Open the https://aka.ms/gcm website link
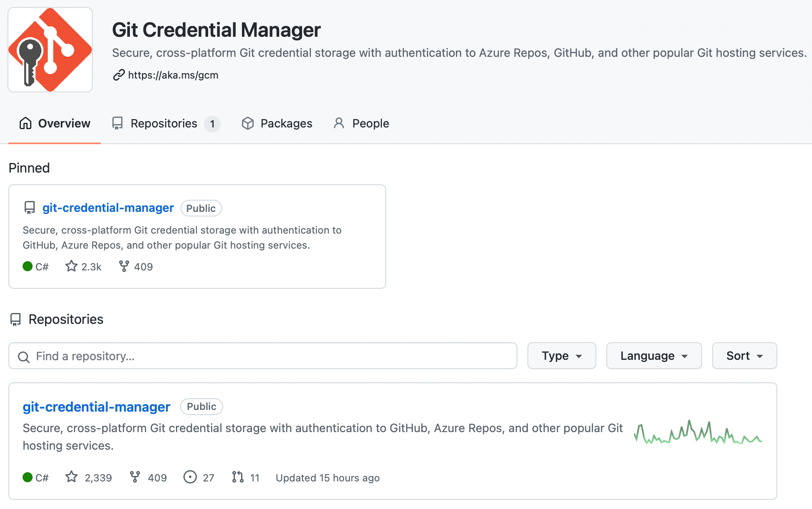The image size is (812, 509). pyautogui.click(x=173, y=75)
